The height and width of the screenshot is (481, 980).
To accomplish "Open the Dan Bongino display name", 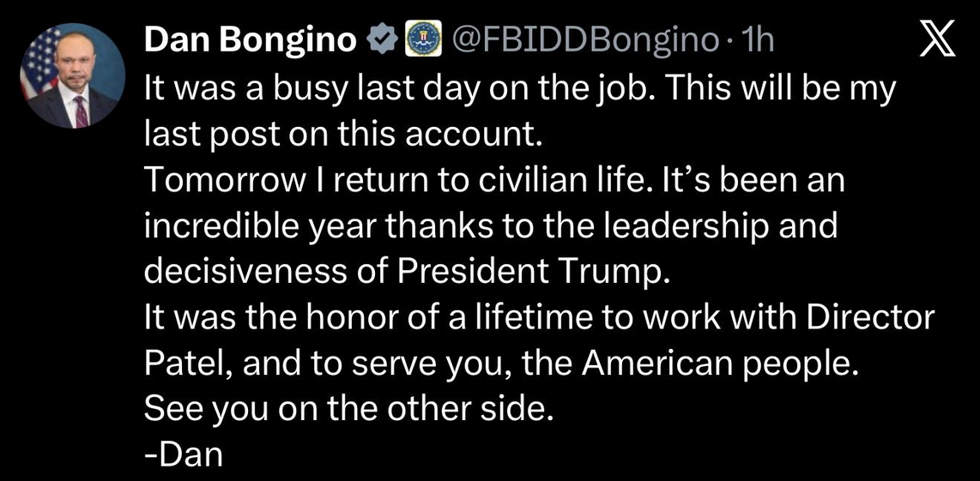I will (250, 39).
